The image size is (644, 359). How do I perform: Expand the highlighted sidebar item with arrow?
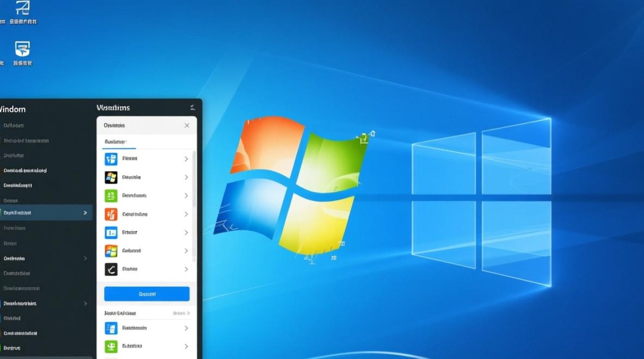click(85, 213)
